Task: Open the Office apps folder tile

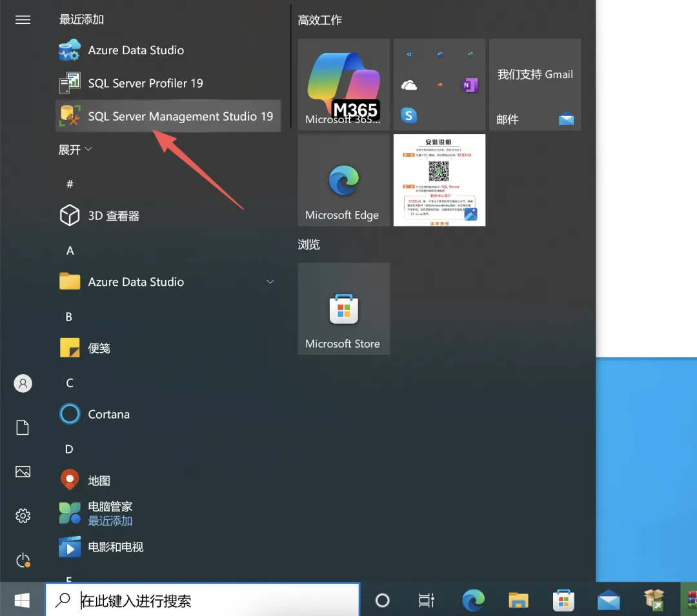Action: pos(439,84)
